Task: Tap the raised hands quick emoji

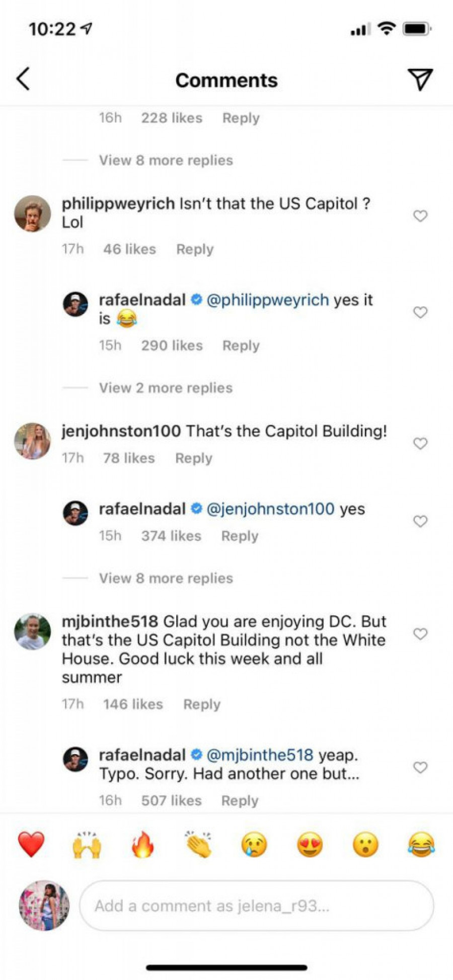Action: [87, 844]
